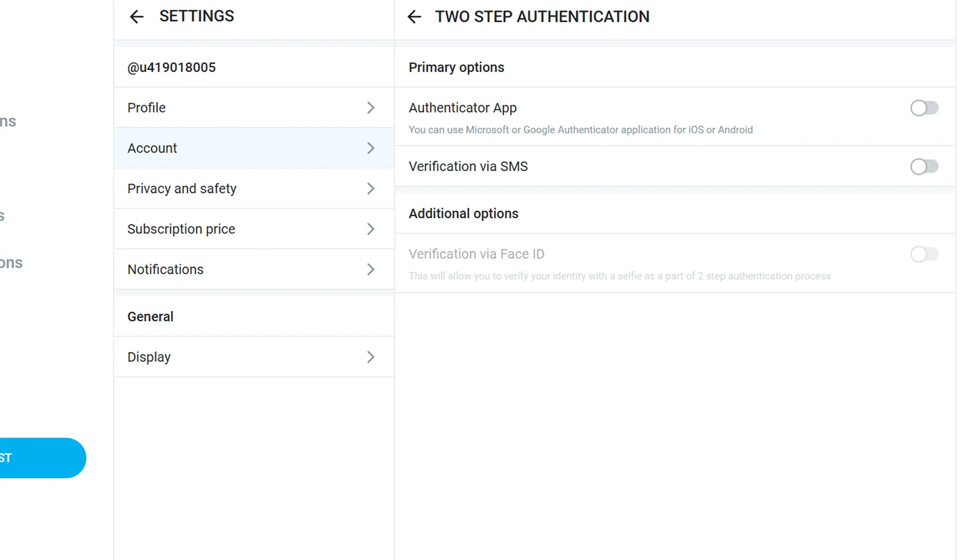Select the Account settings item
Viewport: 978px width, 560px height.
pyautogui.click(x=254, y=148)
